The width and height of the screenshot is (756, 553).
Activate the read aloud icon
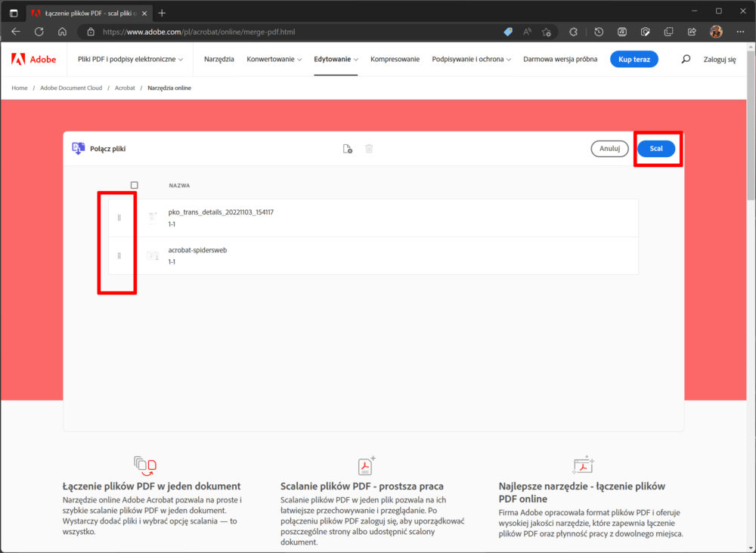coord(527,32)
